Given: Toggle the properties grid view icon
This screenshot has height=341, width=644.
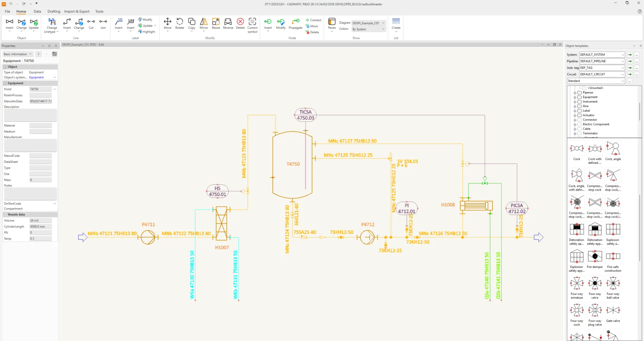Looking at the screenshot, I should point(54,54).
